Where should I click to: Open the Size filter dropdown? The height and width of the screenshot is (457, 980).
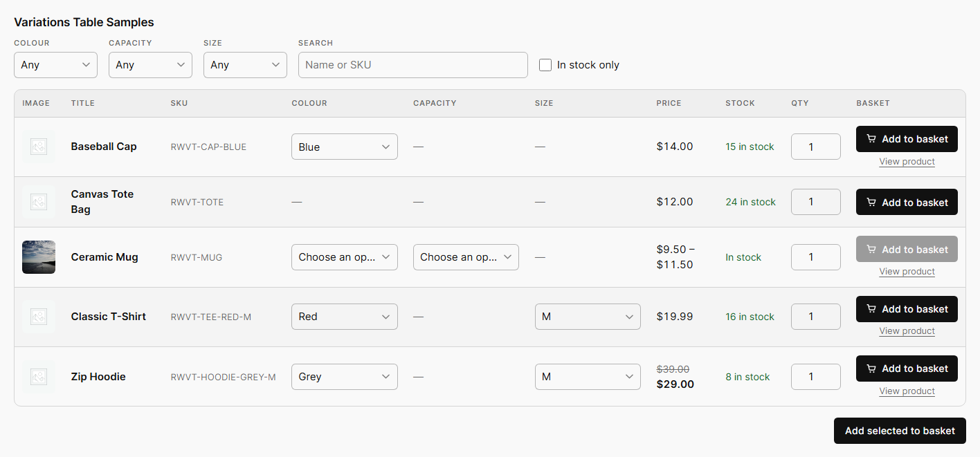[245, 65]
